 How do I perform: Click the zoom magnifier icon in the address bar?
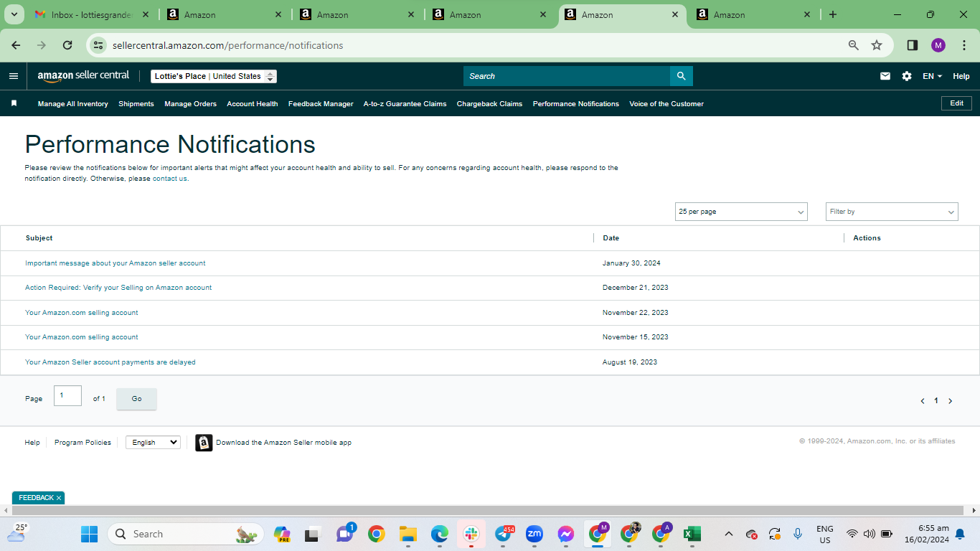pyautogui.click(x=854, y=45)
